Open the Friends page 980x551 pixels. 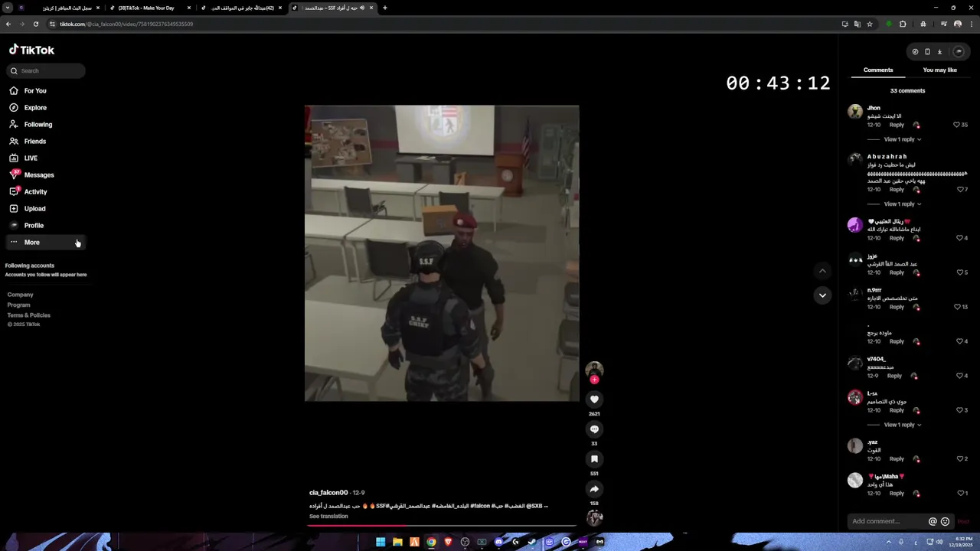(x=34, y=141)
